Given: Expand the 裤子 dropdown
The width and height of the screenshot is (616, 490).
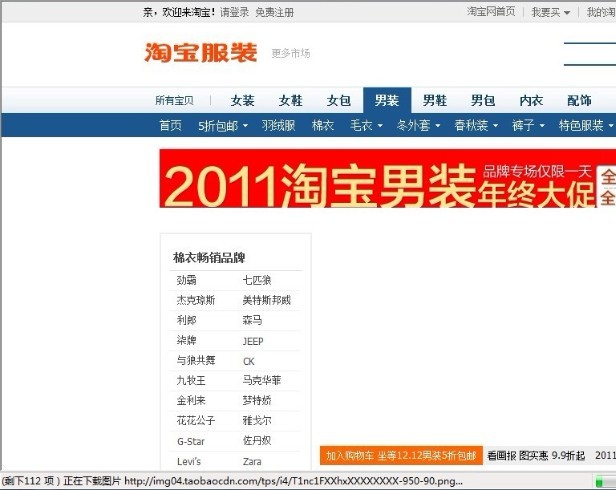Looking at the screenshot, I should 528,125.
